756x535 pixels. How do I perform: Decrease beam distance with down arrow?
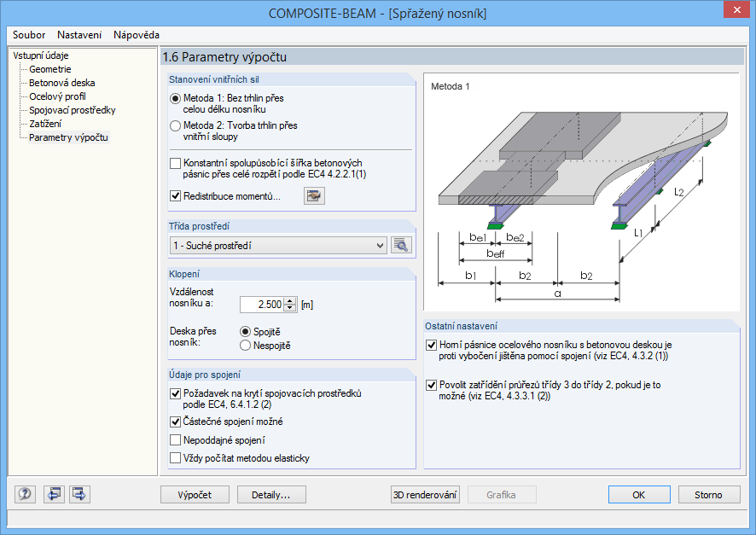pos(290,308)
